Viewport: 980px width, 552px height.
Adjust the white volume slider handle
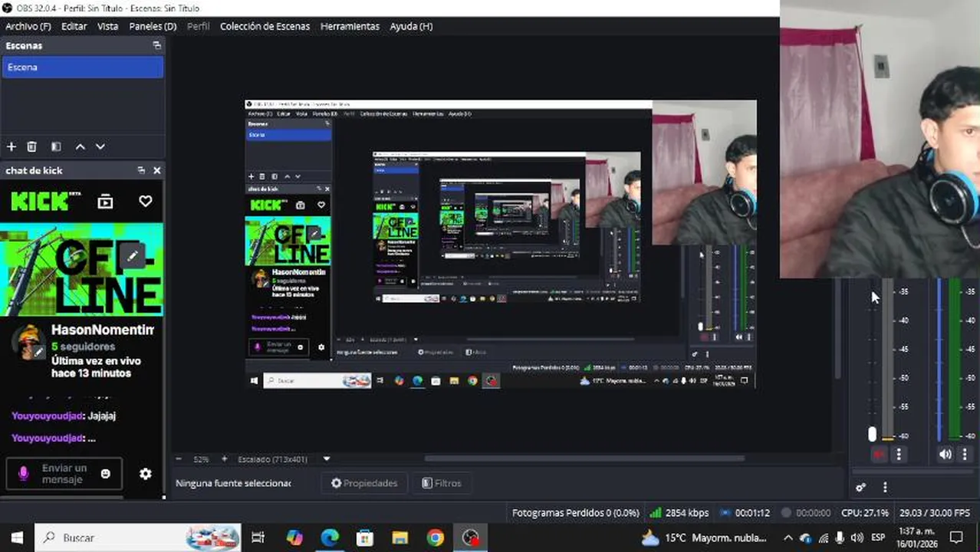(x=872, y=435)
